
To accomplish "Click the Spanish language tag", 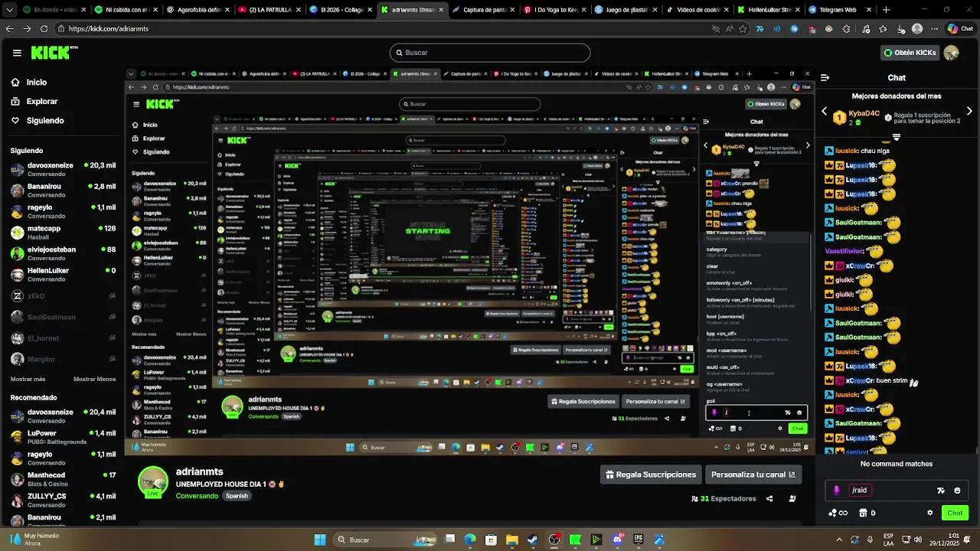I will point(237,496).
